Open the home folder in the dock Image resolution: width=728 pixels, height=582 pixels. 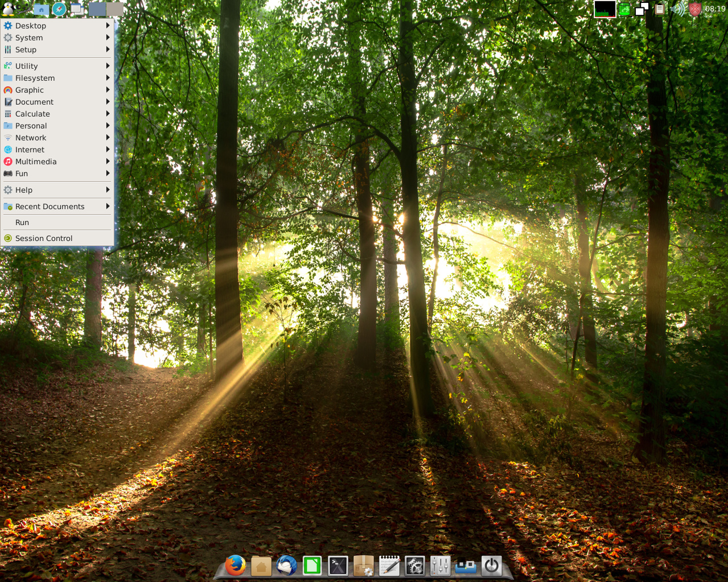click(261, 566)
